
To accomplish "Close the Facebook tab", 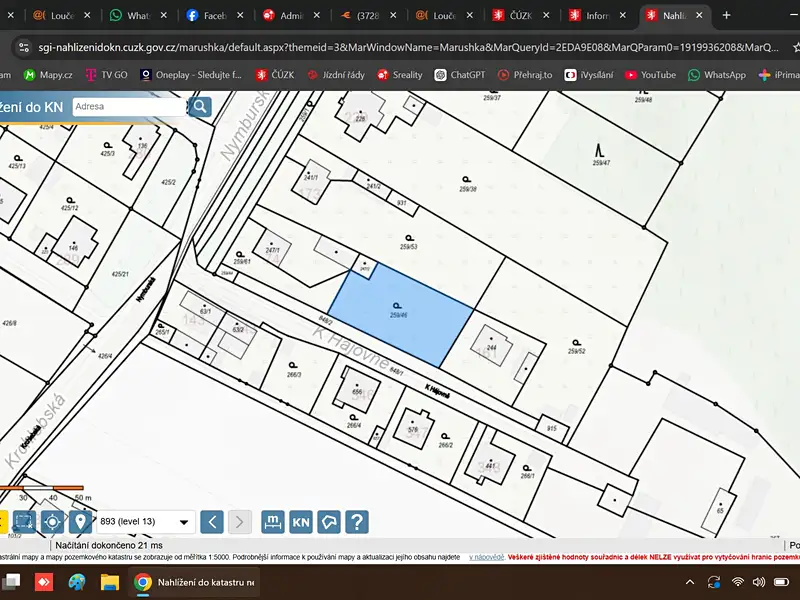I will point(240,15).
